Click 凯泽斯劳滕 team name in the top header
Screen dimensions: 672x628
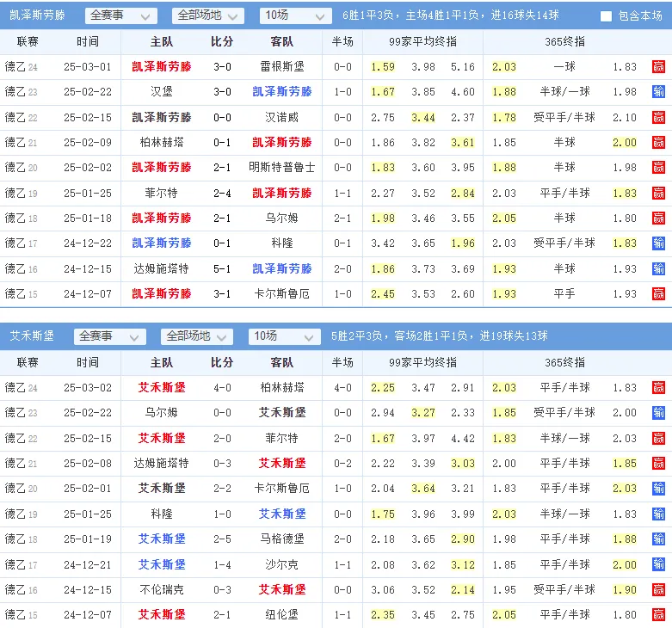pyautogui.click(x=37, y=15)
